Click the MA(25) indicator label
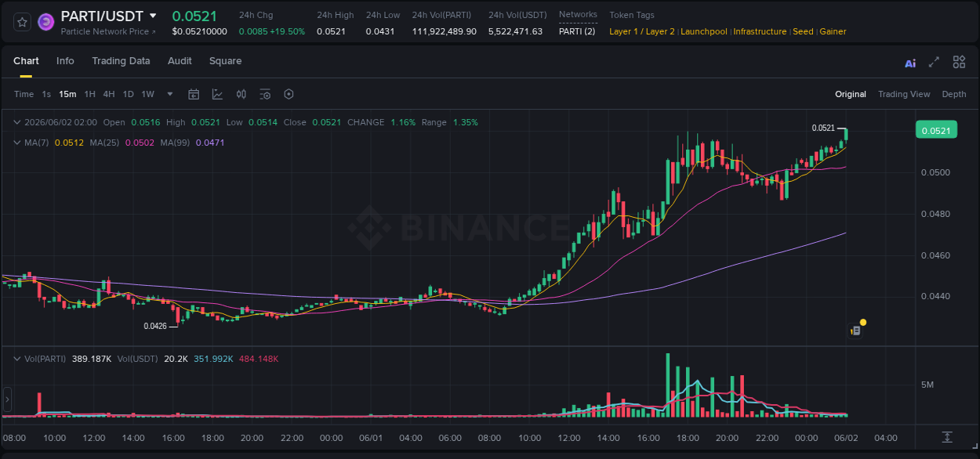The width and height of the screenshot is (980, 459). (x=104, y=143)
